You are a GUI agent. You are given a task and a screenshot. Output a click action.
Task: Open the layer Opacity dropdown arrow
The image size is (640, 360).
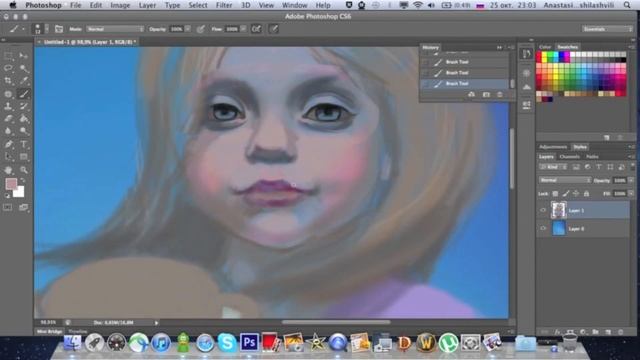pyautogui.click(x=631, y=180)
